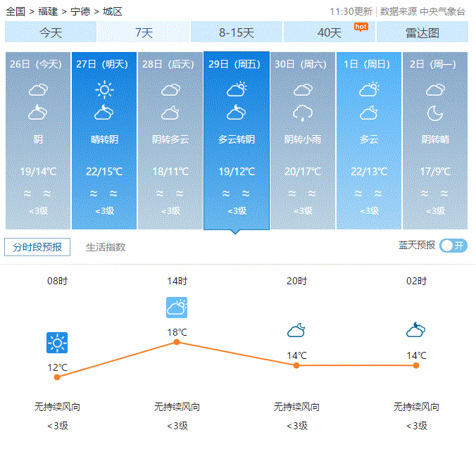Go to 福建 in the breadcrumb

point(48,11)
